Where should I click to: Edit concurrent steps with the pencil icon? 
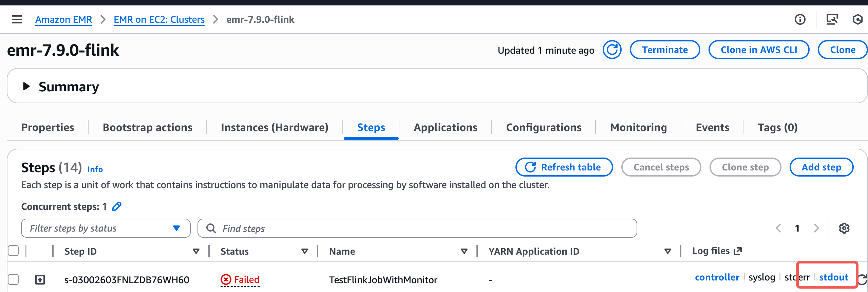tap(117, 206)
